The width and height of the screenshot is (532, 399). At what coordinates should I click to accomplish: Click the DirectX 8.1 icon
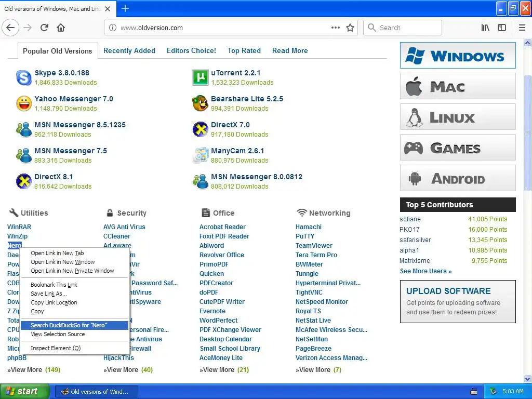pos(24,181)
